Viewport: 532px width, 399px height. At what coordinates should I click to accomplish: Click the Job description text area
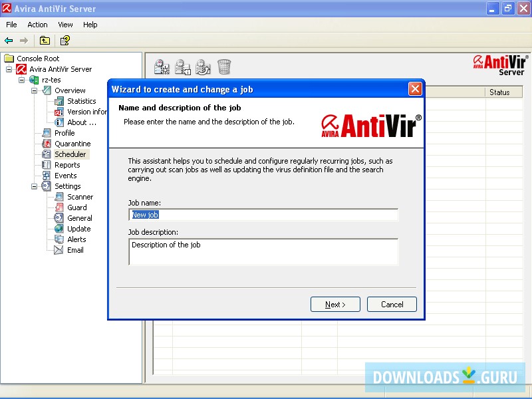pos(263,252)
